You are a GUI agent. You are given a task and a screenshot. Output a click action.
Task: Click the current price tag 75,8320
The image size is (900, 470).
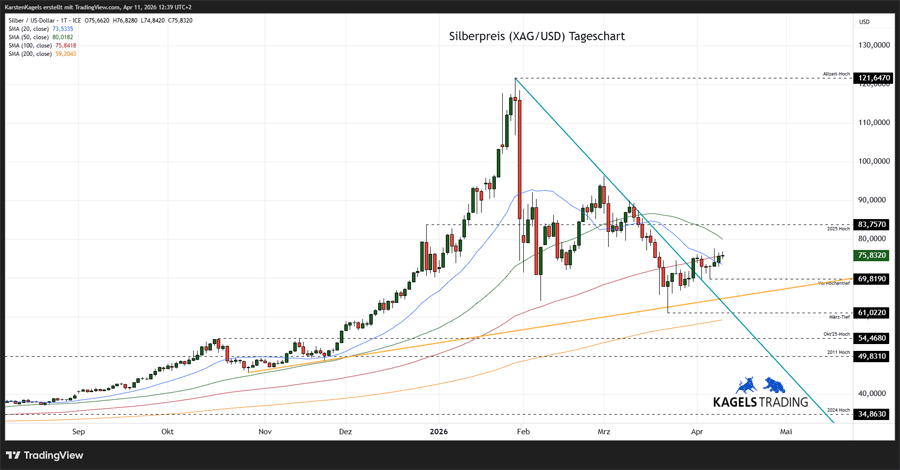[x=873, y=255]
